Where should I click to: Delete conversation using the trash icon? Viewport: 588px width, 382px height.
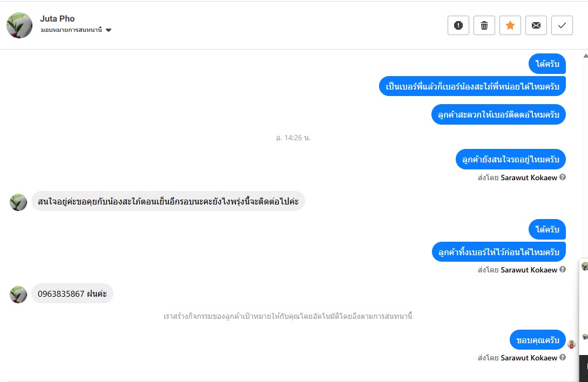[x=484, y=25]
